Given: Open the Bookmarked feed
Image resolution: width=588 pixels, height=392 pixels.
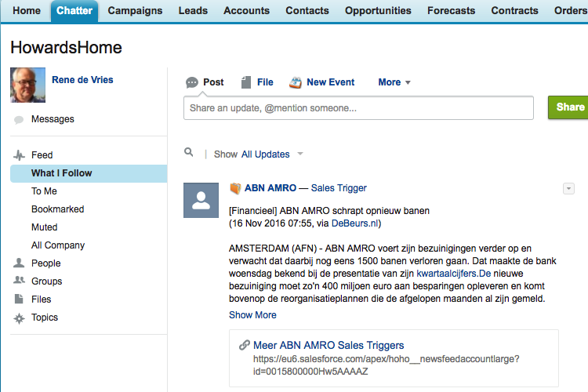Looking at the screenshot, I should [x=58, y=209].
